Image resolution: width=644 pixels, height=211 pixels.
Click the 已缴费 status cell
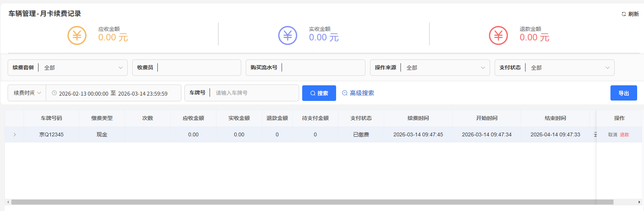[x=361, y=134]
